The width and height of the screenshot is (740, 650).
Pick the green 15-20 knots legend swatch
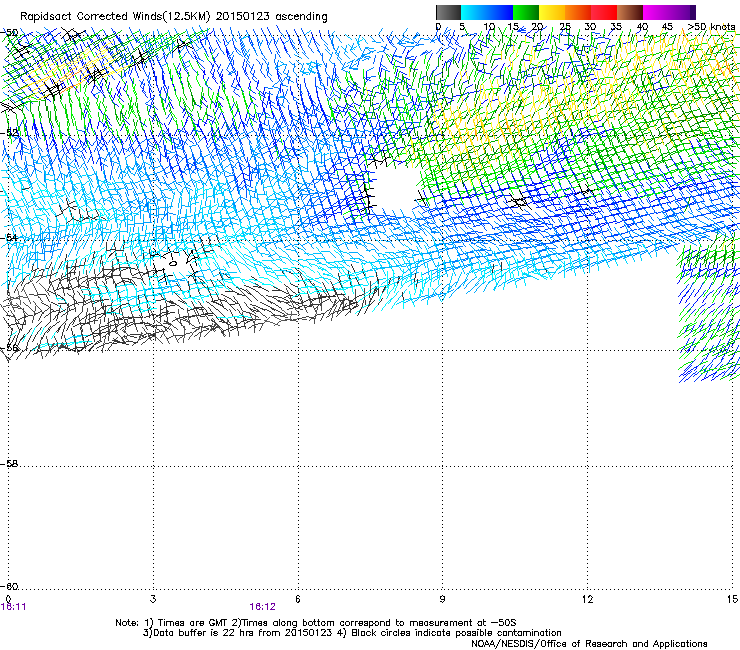pos(526,12)
